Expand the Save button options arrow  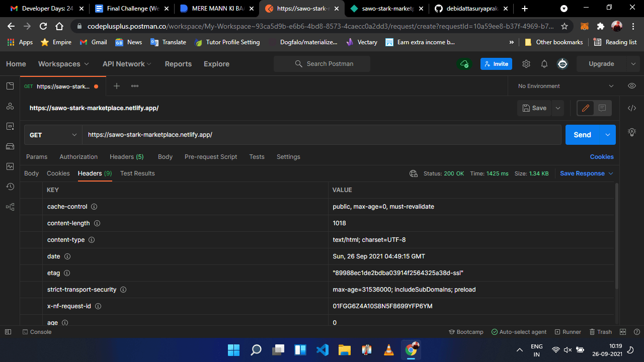[557, 108]
